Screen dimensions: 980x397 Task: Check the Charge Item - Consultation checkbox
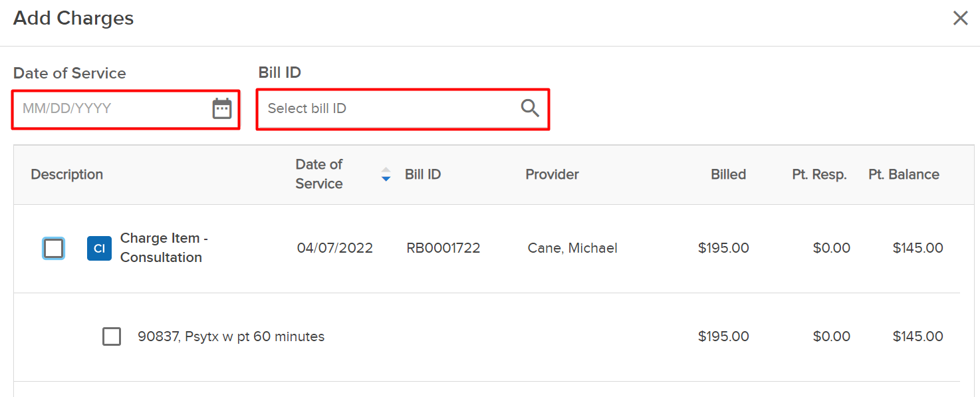(53, 248)
